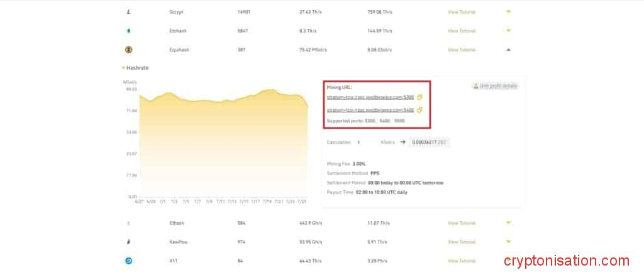Open View Tutorial for X11

(461, 261)
